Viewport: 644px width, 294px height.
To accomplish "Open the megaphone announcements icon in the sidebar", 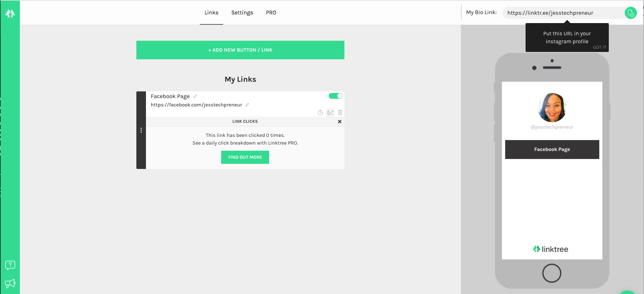I will coord(10,283).
